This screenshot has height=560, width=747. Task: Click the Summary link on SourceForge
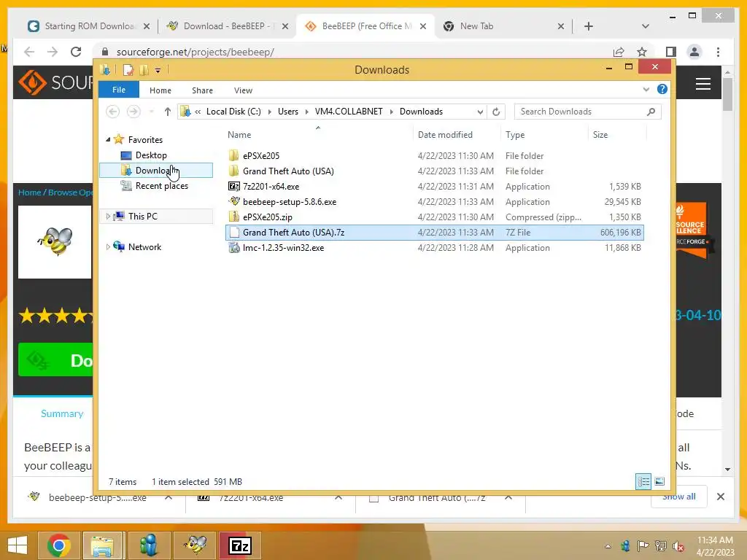click(x=62, y=413)
